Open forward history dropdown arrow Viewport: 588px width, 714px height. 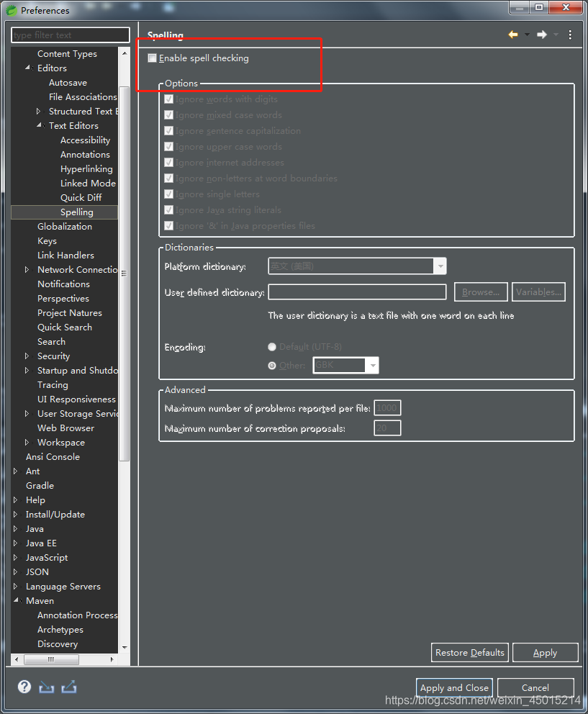556,35
